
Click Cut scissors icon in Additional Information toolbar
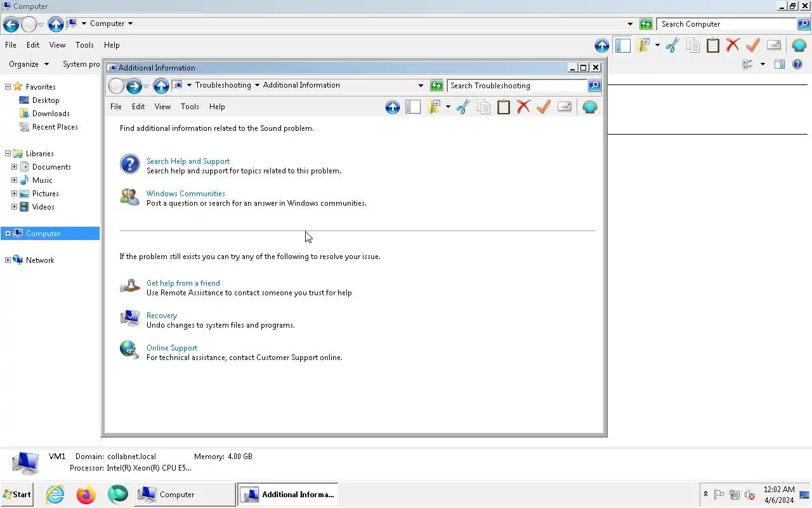click(x=463, y=107)
